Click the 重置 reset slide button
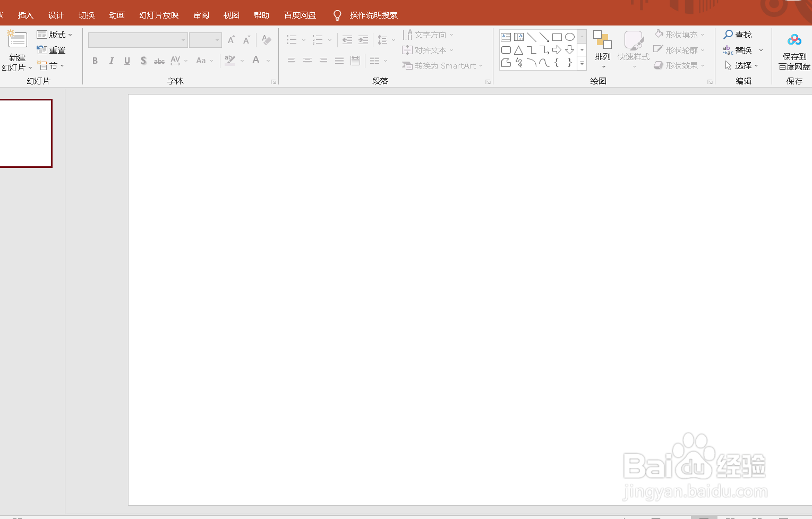This screenshot has height=519, width=812. (52, 50)
